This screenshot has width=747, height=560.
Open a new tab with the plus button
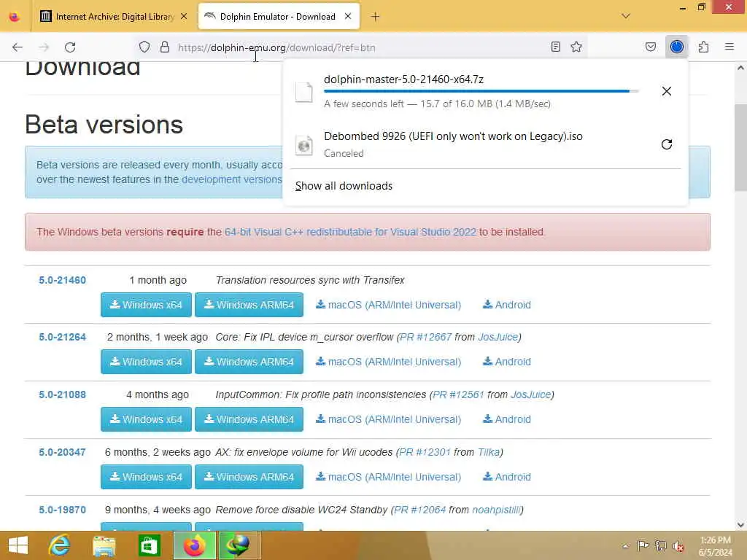(x=376, y=17)
